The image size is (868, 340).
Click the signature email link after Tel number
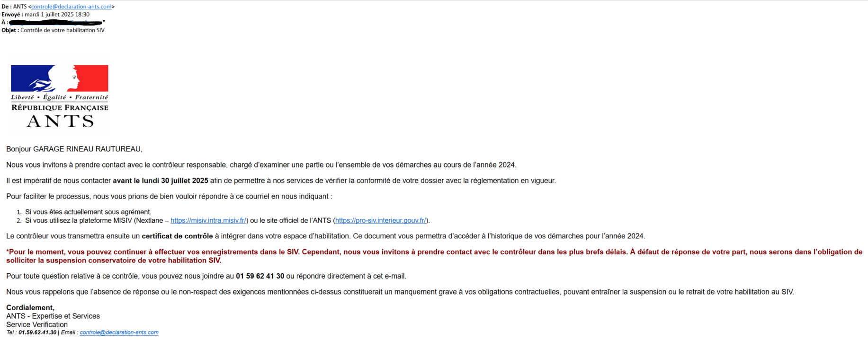[x=119, y=332]
